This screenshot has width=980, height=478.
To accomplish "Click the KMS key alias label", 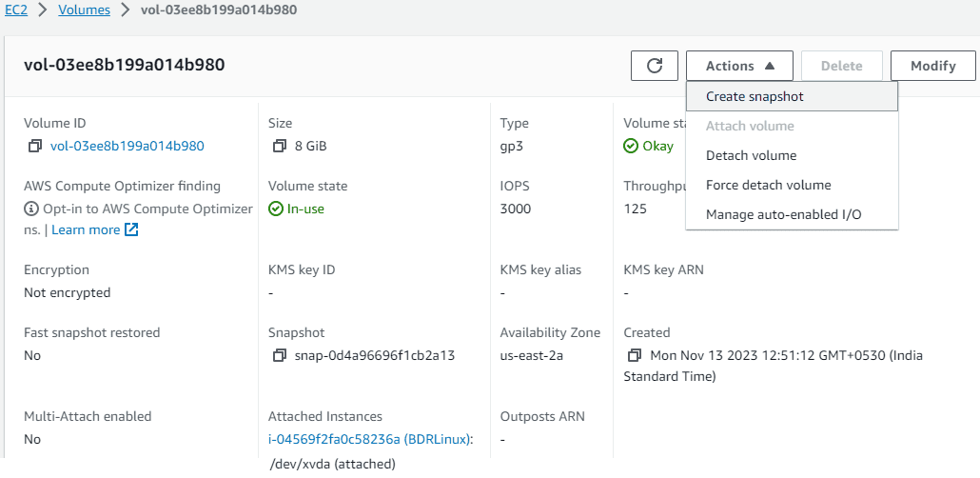I will click(540, 269).
